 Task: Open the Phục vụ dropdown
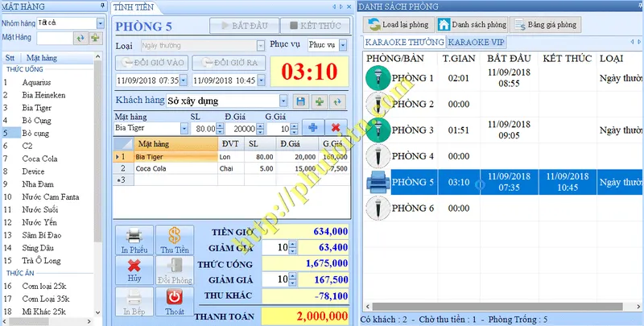343,45
